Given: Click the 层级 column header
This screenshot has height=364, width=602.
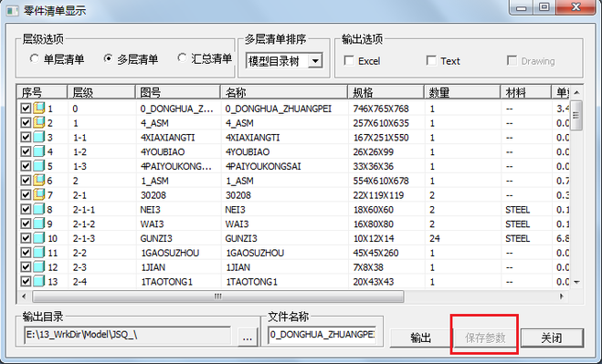Looking at the screenshot, I should 101,92.
